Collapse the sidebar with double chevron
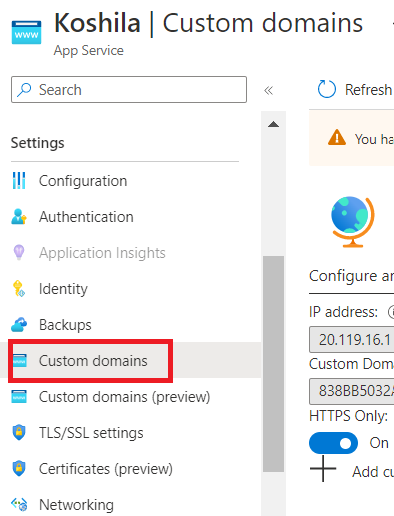This screenshot has height=516, width=394. 268,90
